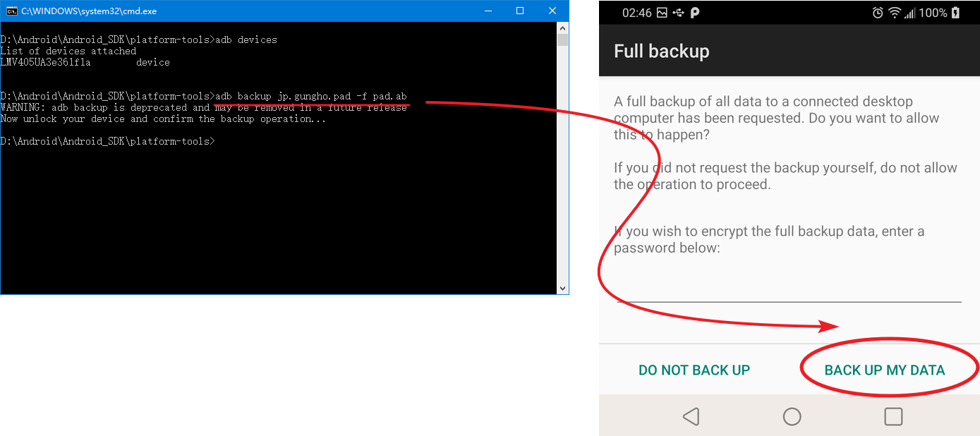Tap the Android home circle button

click(792, 416)
